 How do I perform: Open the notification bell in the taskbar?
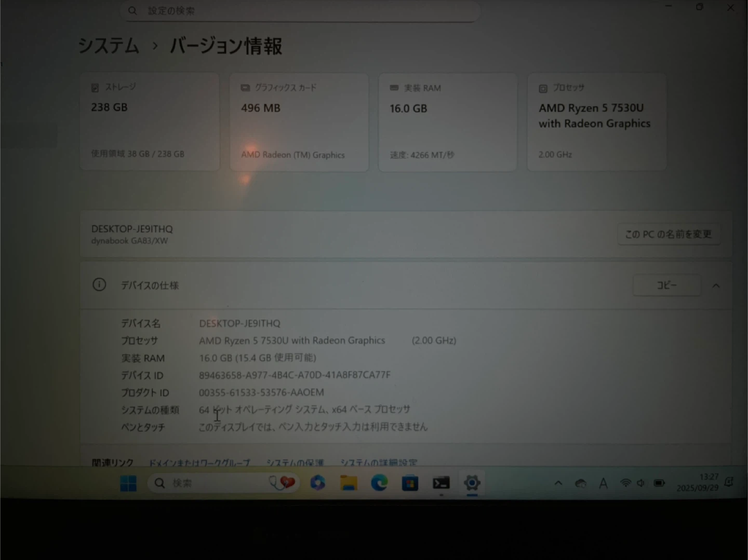729,482
